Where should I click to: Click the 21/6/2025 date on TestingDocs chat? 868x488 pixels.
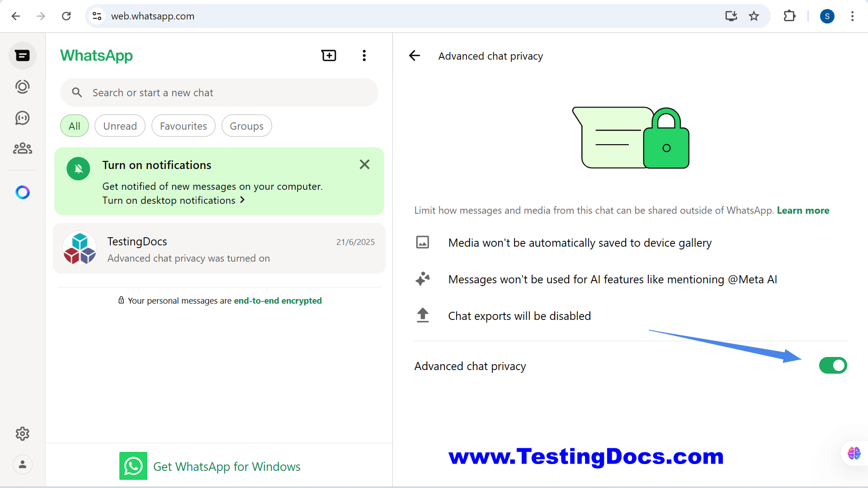(355, 242)
